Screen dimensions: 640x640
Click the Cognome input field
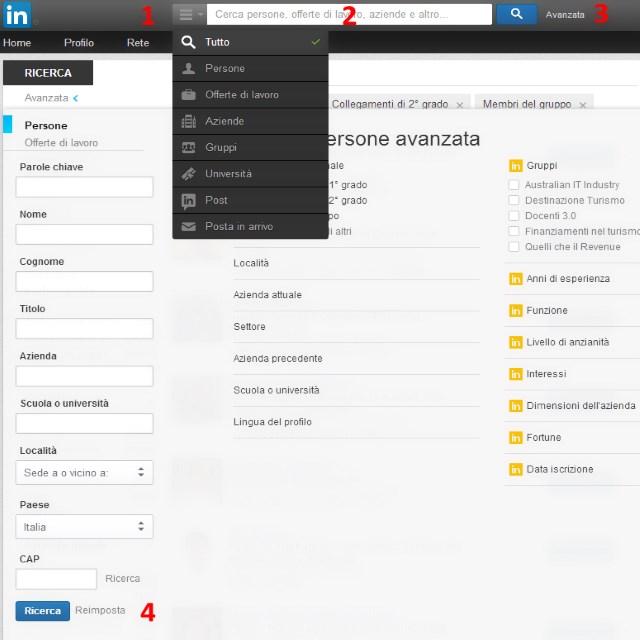(x=84, y=281)
